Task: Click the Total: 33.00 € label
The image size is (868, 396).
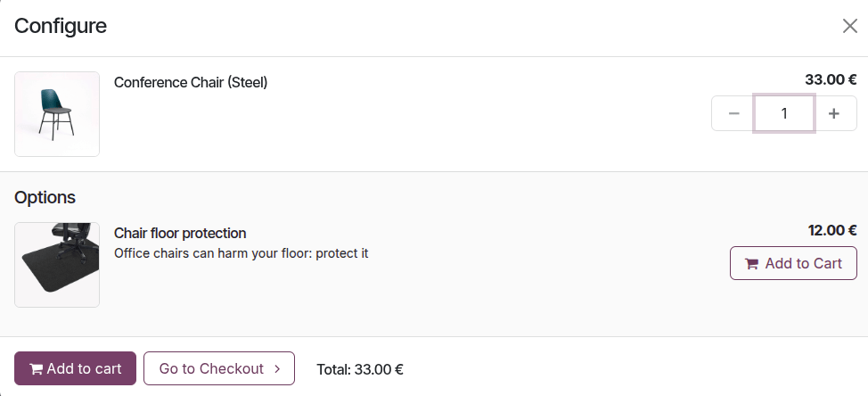Action: pos(360,368)
